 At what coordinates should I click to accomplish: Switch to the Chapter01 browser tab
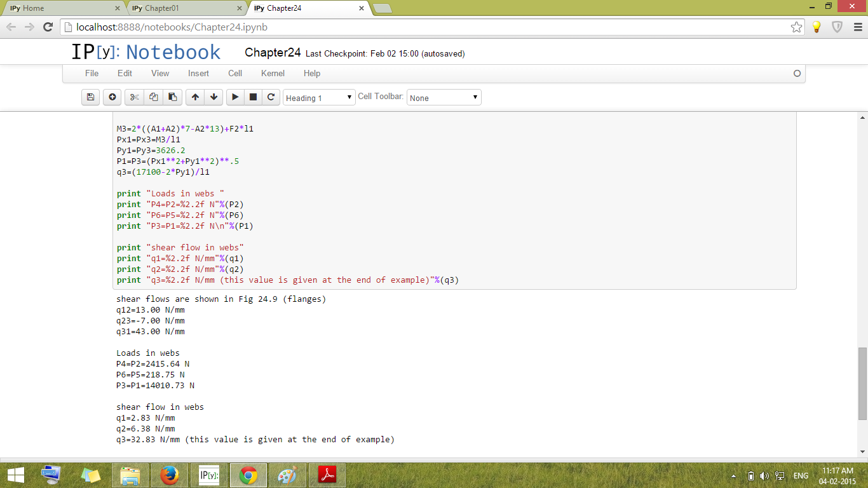[x=184, y=8]
